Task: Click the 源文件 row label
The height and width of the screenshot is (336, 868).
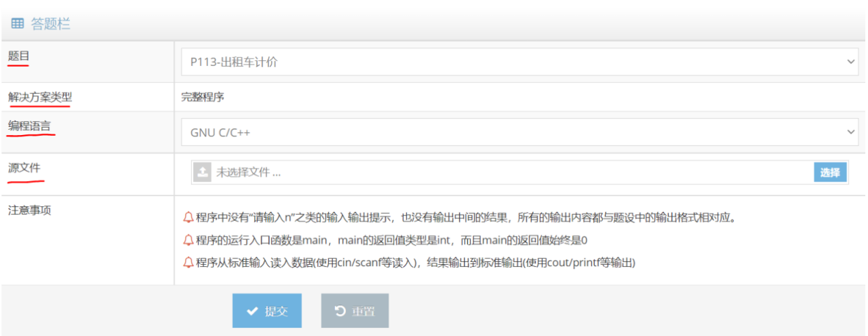Action: pyautogui.click(x=24, y=168)
